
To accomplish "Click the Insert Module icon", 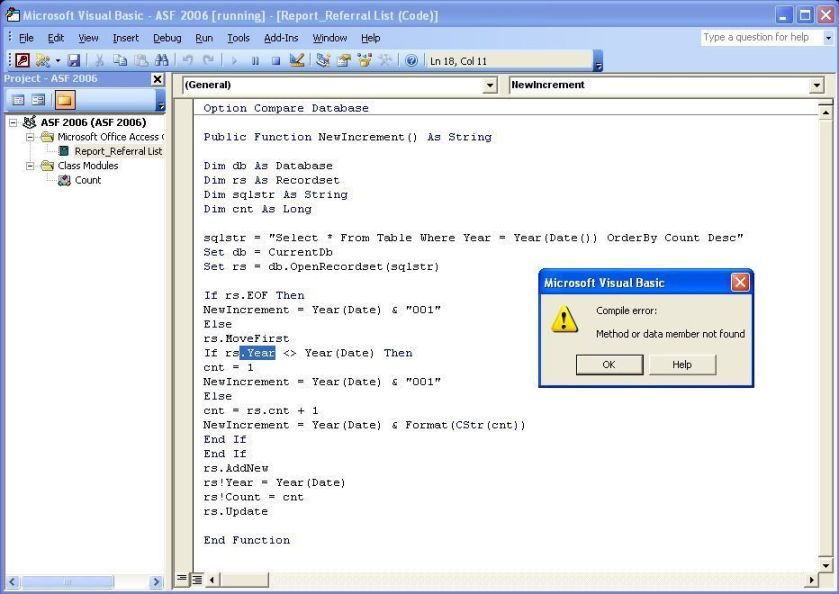I will tap(43, 60).
